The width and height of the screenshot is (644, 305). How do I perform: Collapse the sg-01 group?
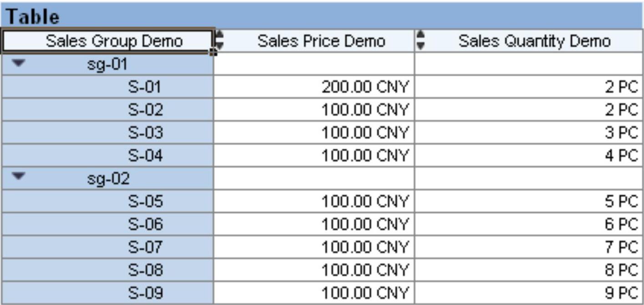pyautogui.click(x=18, y=64)
